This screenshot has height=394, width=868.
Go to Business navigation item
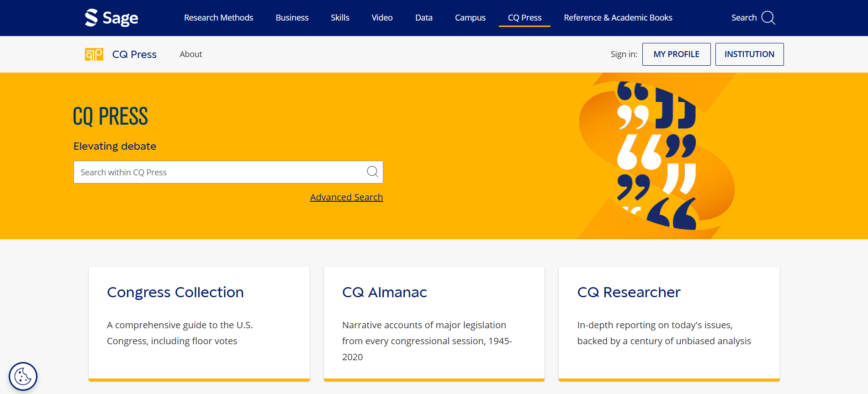292,18
